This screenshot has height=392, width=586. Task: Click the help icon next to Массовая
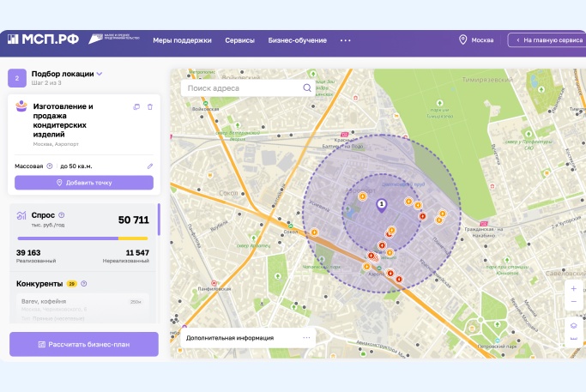coord(50,166)
